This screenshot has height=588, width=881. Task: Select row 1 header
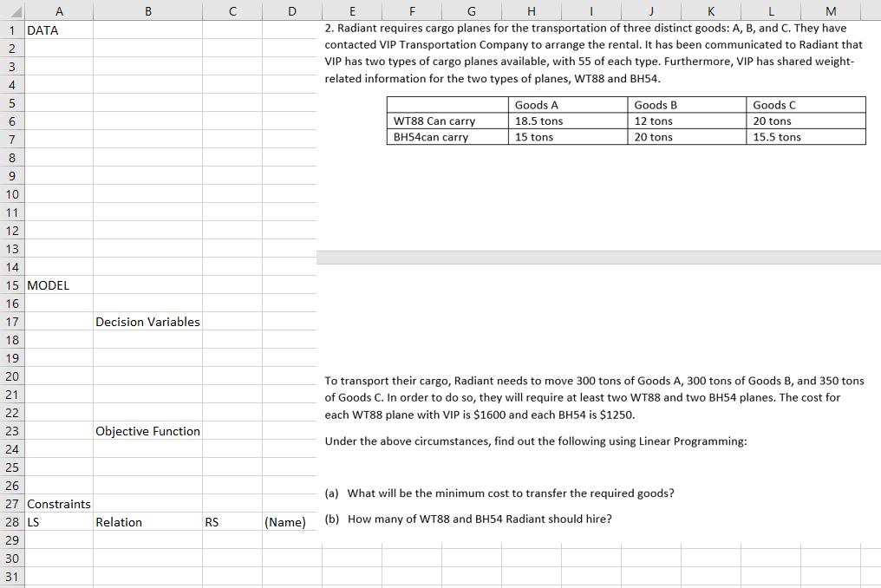[x=11, y=29]
